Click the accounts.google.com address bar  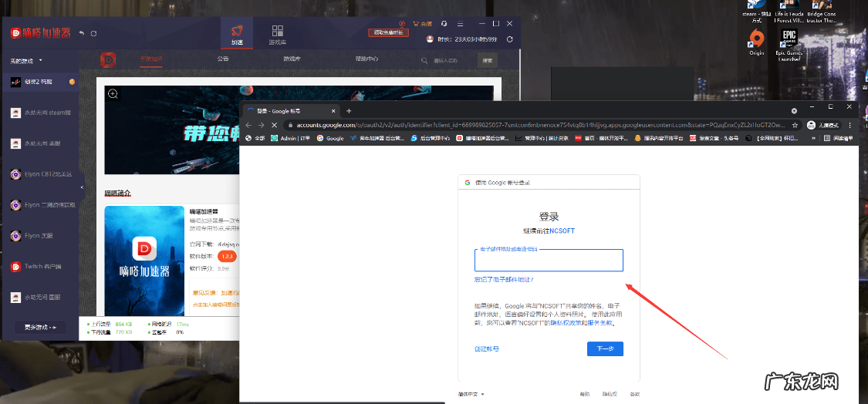[x=542, y=125]
